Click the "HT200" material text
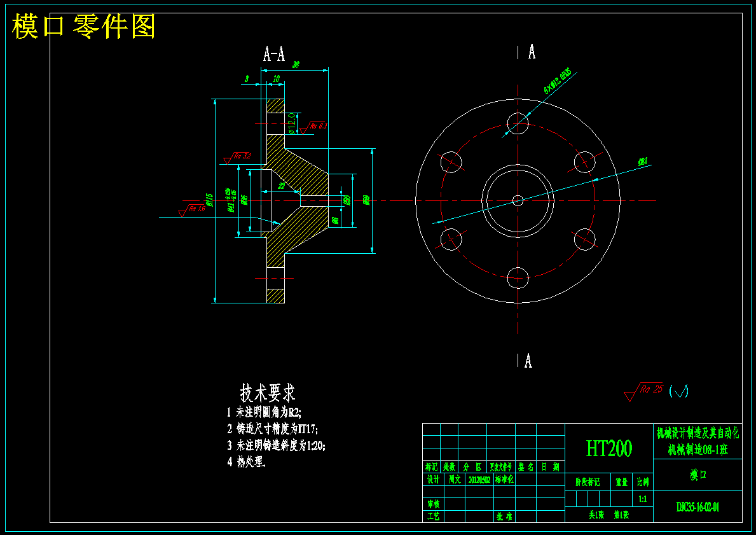 coord(609,448)
